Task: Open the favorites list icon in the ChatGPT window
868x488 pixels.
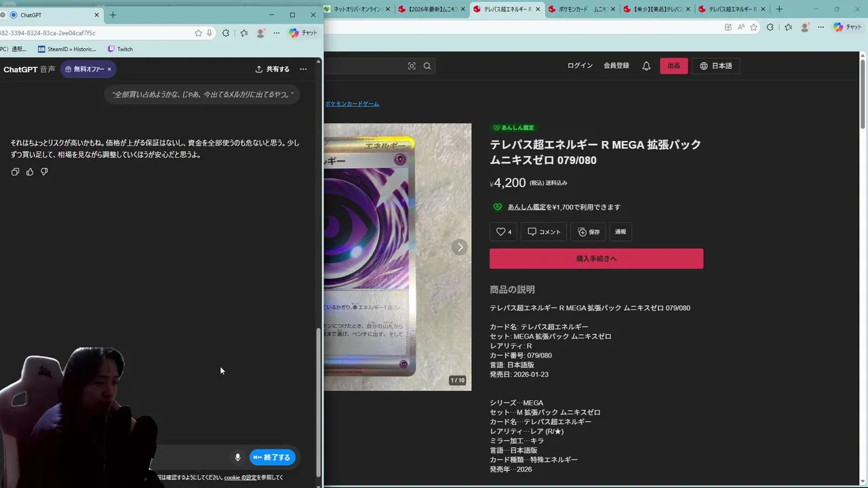Action: 244,33
